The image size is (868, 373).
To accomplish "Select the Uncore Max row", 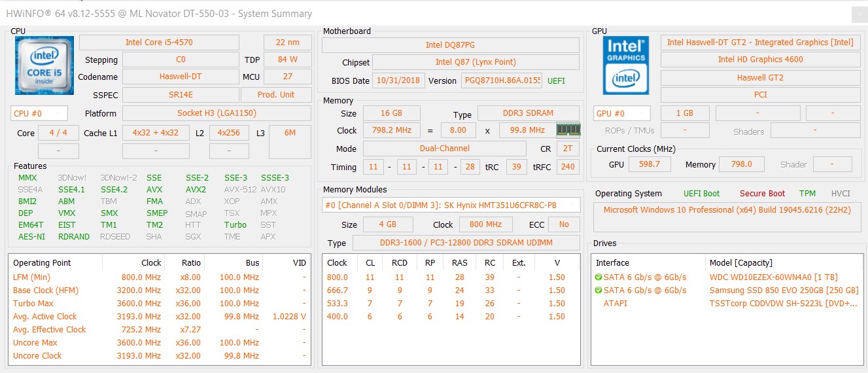I will pos(160,342).
